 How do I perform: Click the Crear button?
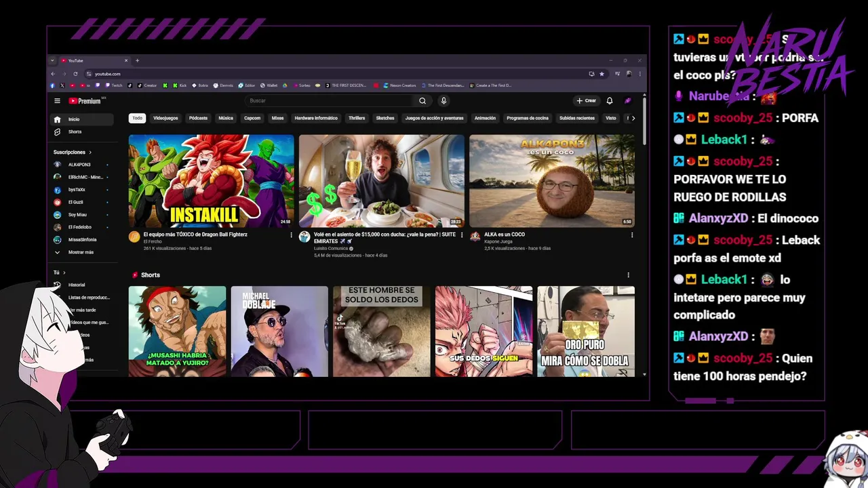click(587, 101)
